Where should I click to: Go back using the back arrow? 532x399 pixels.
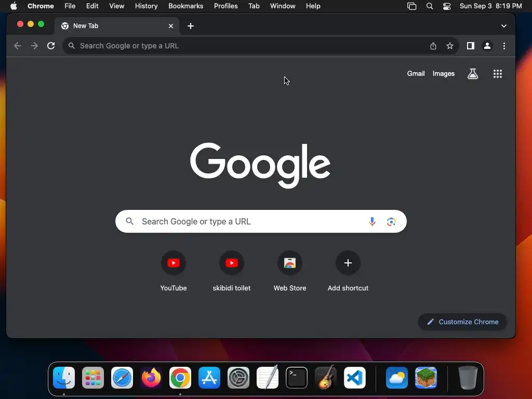[17, 46]
